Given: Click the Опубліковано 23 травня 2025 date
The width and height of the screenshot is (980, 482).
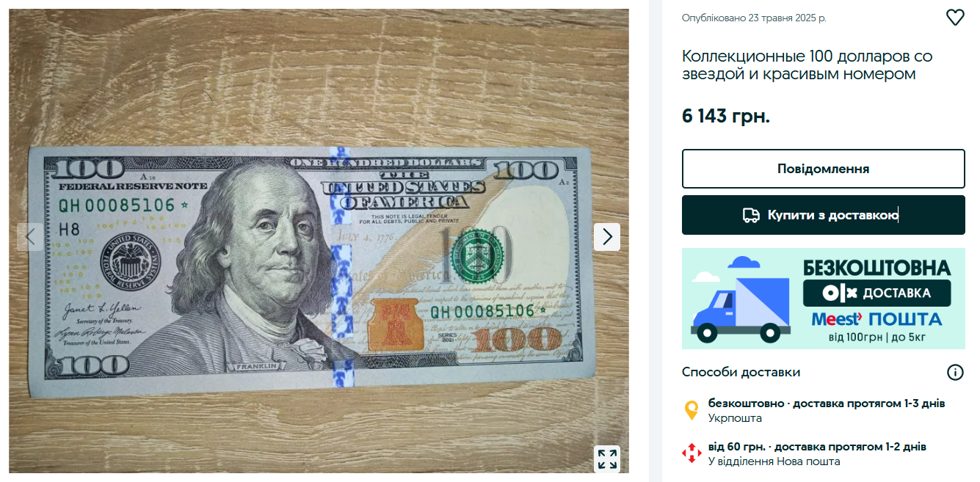Looking at the screenshot, I should [x=754, y=18].
